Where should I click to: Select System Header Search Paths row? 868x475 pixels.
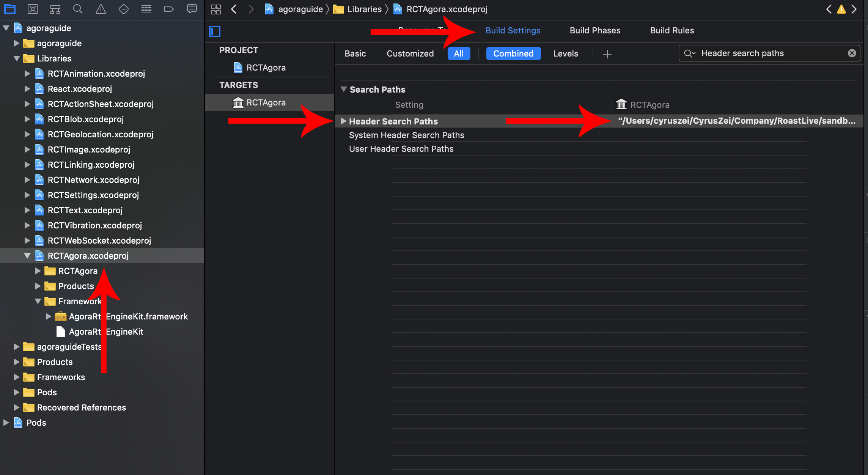click(x=406, y=135)
